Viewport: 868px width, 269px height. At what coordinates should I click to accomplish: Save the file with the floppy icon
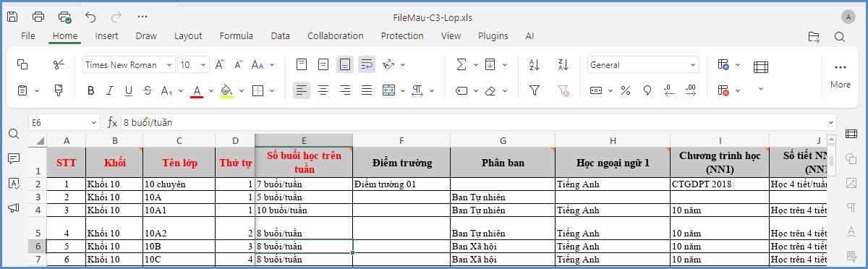pyautogui.click(x=12, y=17)
